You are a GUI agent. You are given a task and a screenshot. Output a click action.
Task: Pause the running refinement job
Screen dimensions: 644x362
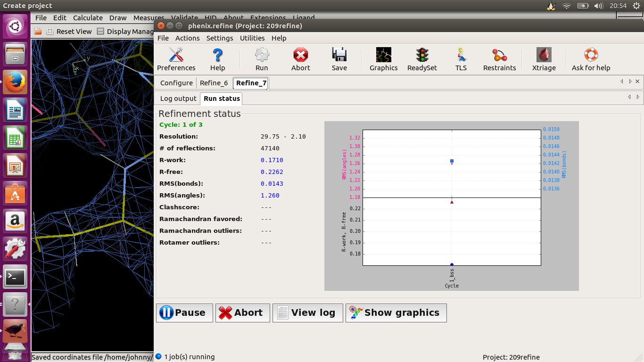(x=184, y=313)
